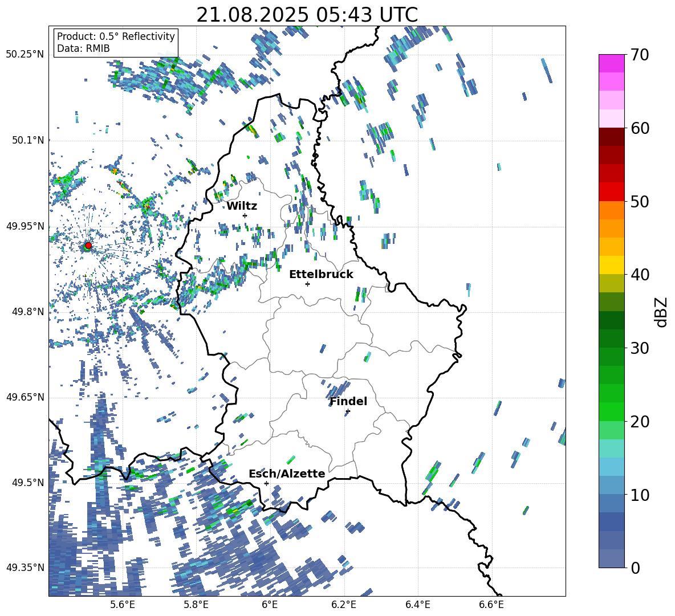Click the cross marker below Esch/Alzette
The height and width of the screenshot is (616, 675).
point(266,483)
